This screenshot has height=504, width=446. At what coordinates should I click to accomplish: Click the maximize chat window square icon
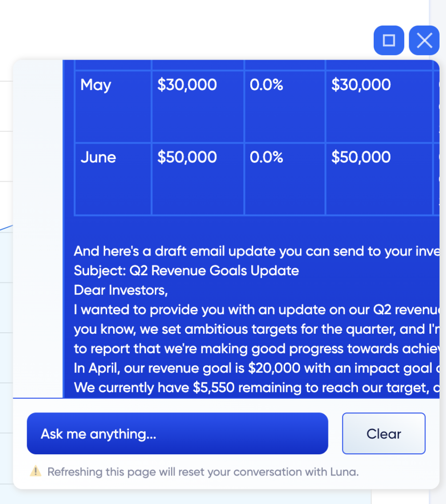point(389,40)
